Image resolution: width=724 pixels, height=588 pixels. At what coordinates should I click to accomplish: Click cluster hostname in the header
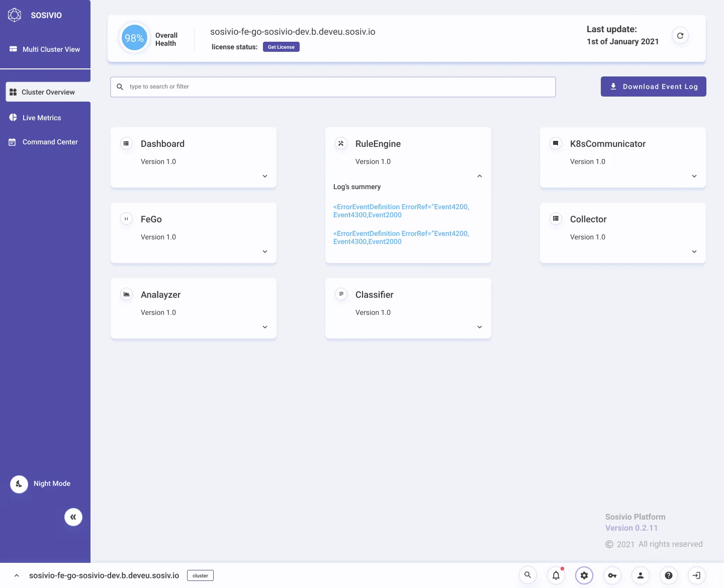point(293,32)
